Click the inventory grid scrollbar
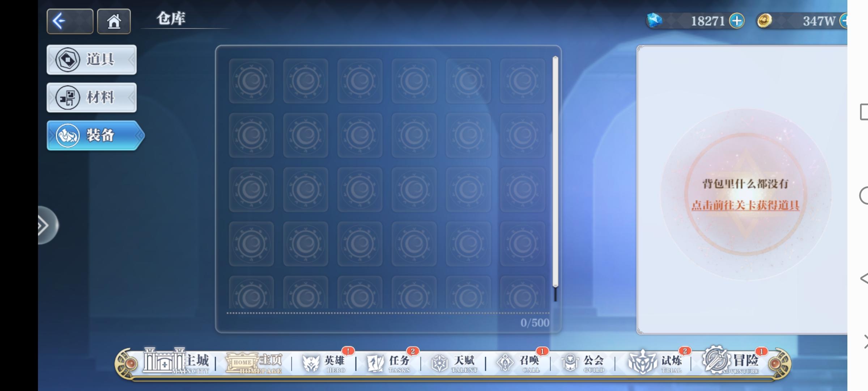This screenshot has height=391, width=868. tap(555, 172)
